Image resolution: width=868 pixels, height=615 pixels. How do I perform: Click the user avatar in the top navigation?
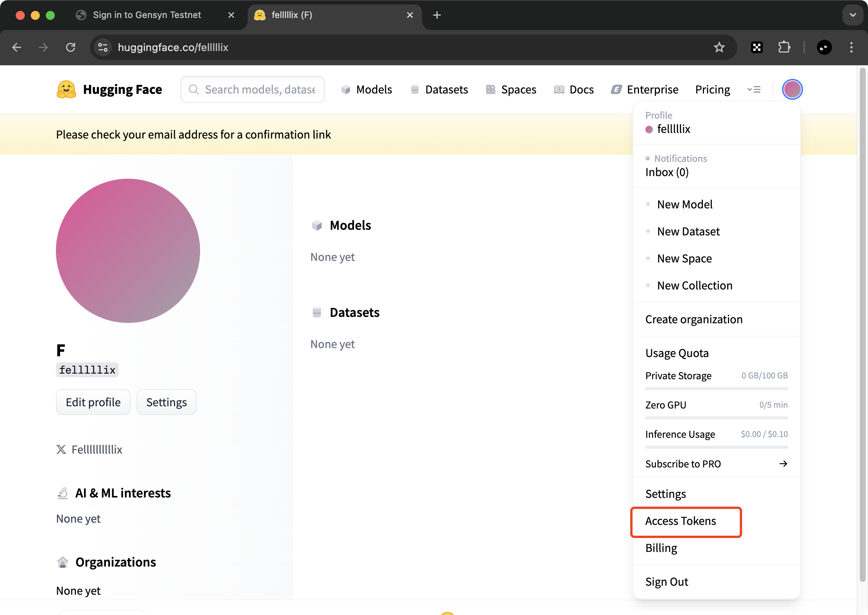792,89
